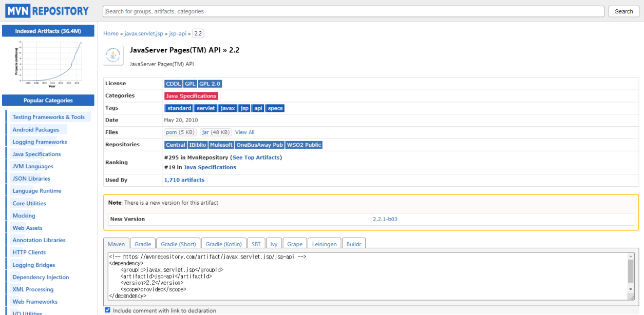
Task: Download the jar (48 KB) file
Action: 216,132
